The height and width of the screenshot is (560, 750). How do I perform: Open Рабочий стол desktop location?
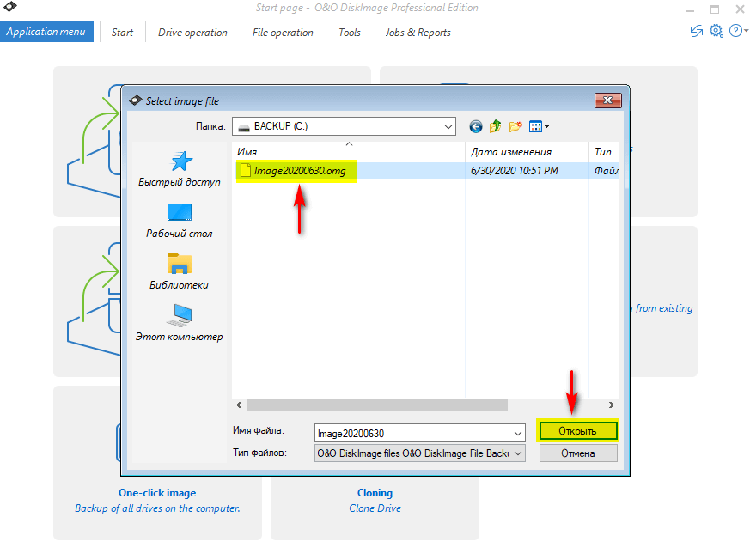tap(180, 221)
